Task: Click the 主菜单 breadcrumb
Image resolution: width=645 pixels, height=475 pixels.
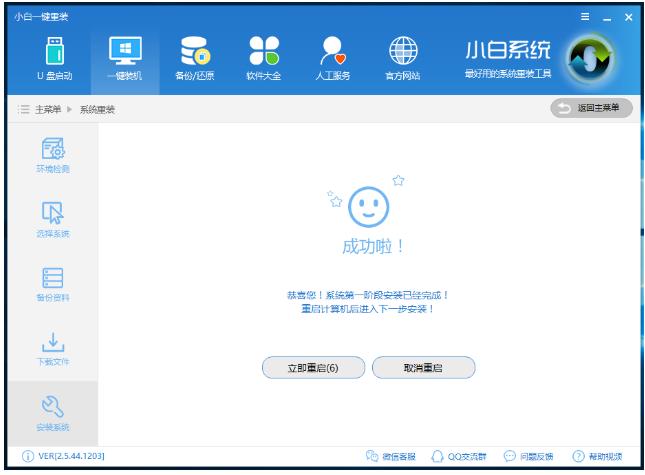Action: (48, 109)
